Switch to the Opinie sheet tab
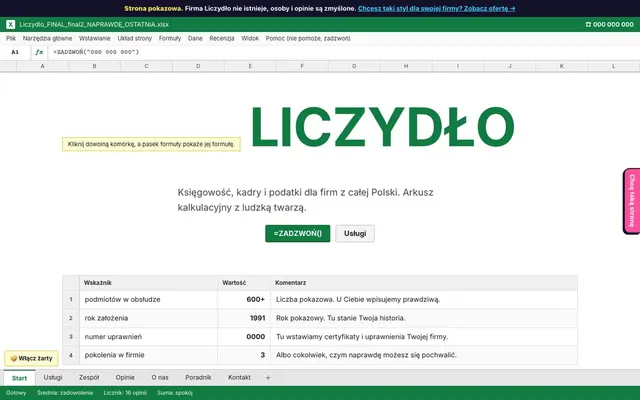Viewport: 640px width, 400px height. click(125, 378)
